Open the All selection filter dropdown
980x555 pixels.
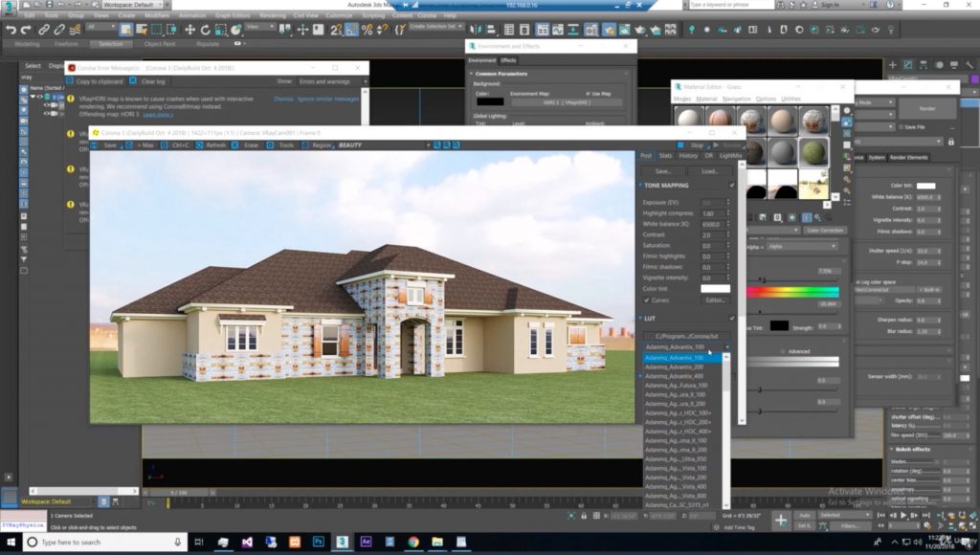[100, 27]
